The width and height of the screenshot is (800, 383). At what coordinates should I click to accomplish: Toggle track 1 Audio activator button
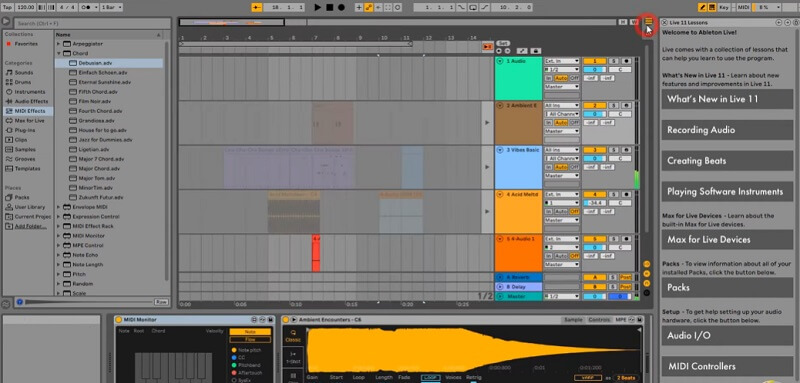click(x=594, y=61)
